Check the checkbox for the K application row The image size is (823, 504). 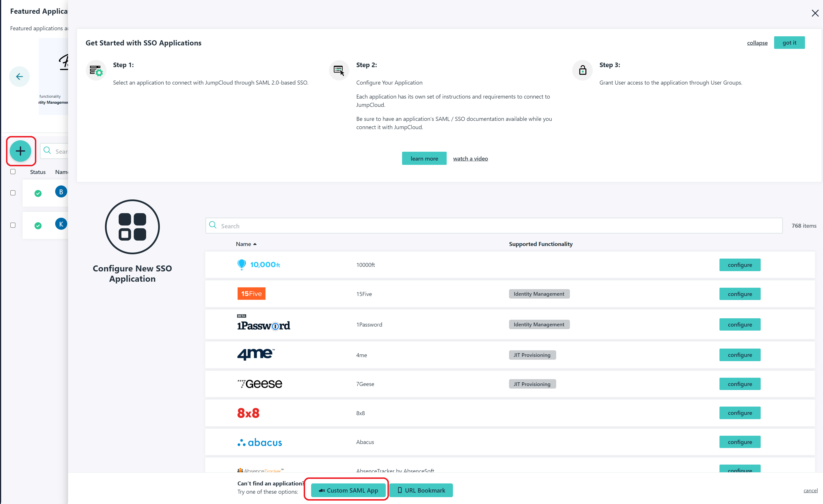click(x=13, y=225)
